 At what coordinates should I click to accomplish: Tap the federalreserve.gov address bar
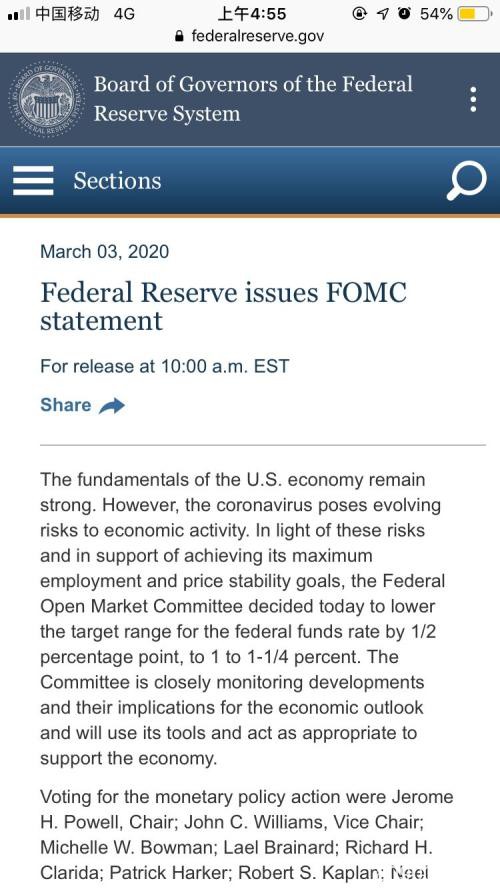250,37
